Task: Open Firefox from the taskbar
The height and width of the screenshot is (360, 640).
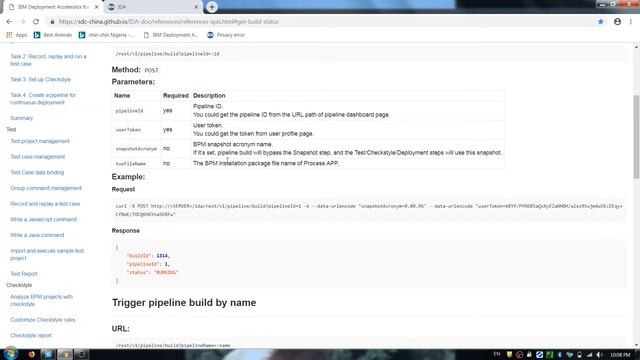Action: coord(31,354)
